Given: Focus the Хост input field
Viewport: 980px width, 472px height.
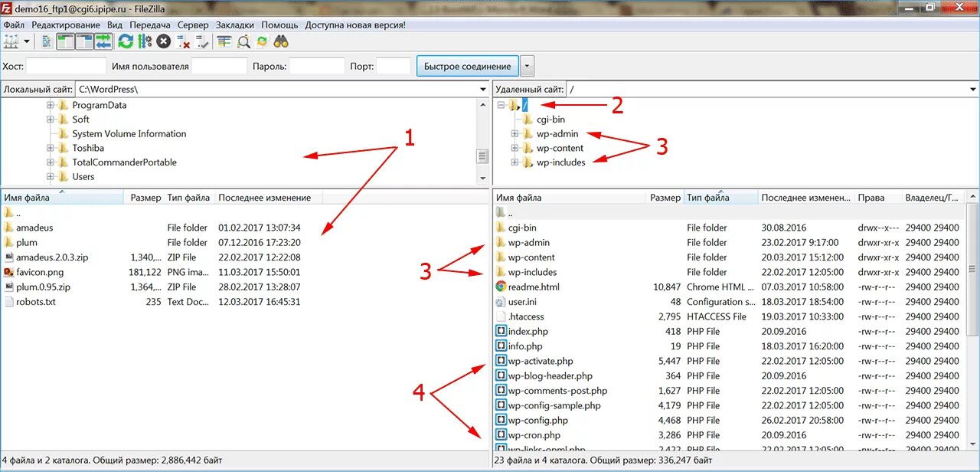Looking at the screenshot, I should [x=67, y=66].
